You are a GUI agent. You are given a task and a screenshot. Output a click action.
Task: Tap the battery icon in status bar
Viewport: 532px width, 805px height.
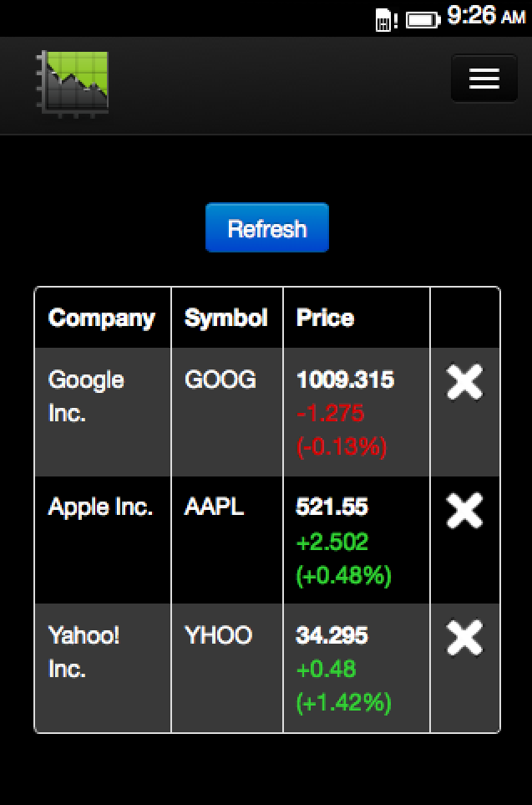[423, 18]
